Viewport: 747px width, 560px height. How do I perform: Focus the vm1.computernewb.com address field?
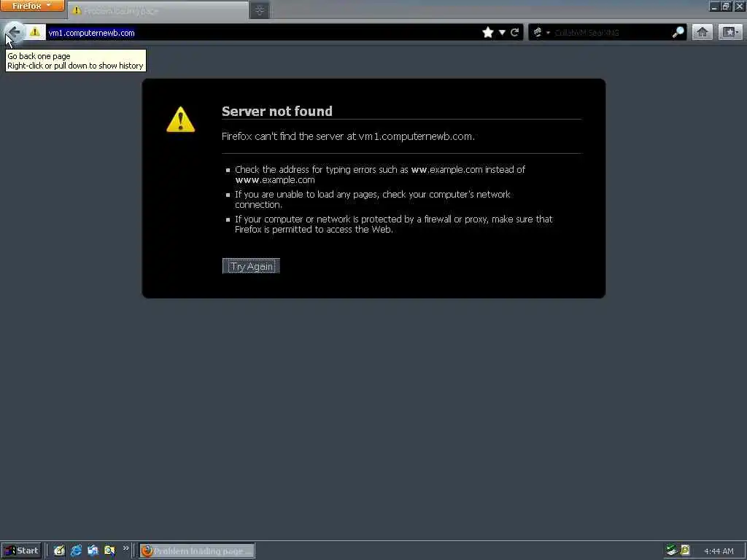tap(262, 33)
